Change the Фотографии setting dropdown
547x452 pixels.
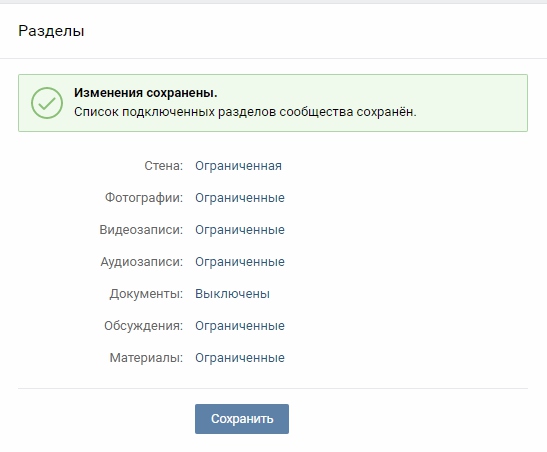point(240,198)
